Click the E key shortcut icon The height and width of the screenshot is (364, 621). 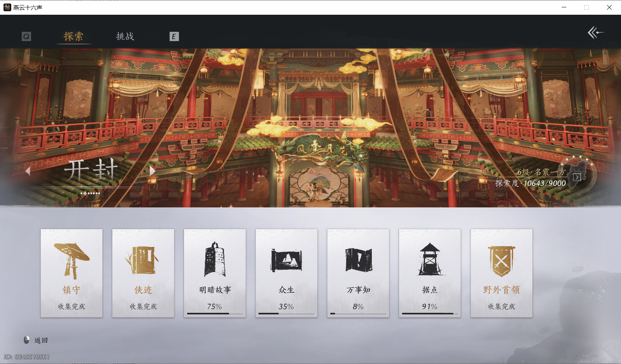pos(174,36)
